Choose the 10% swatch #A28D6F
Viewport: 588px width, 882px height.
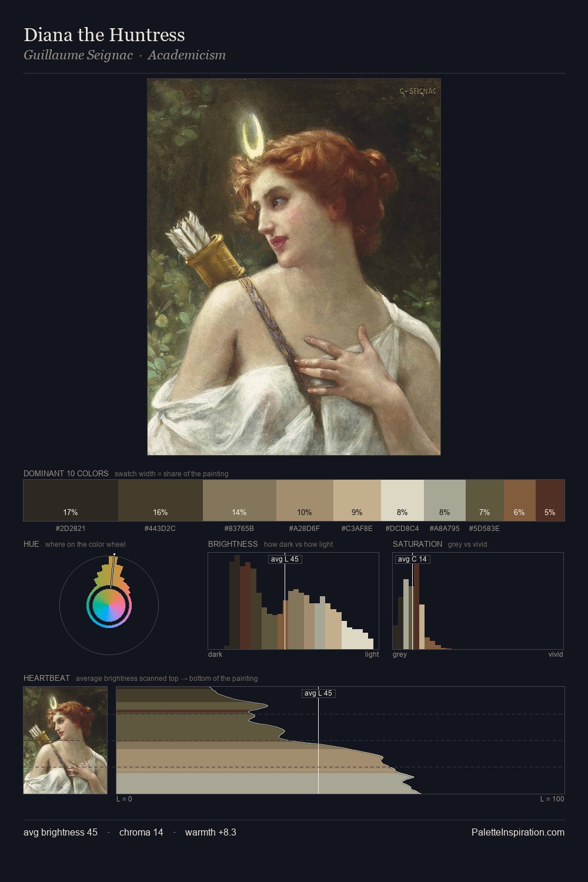pos(305,500)
